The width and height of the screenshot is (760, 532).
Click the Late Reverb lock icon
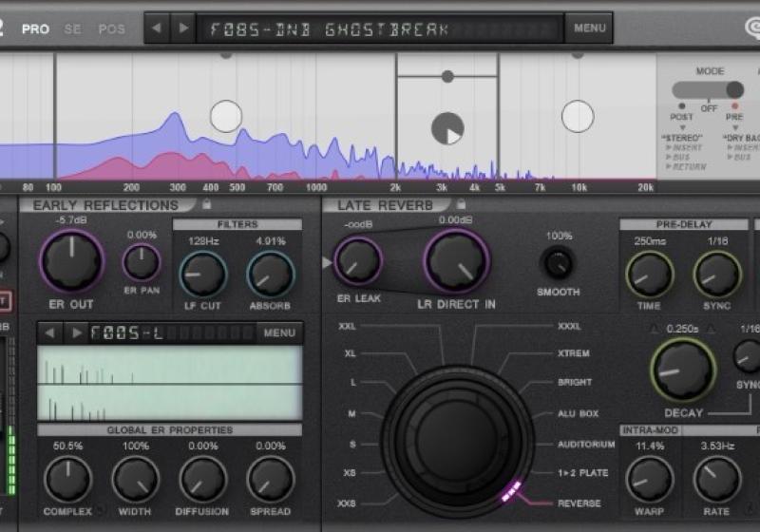pos(460,203)
